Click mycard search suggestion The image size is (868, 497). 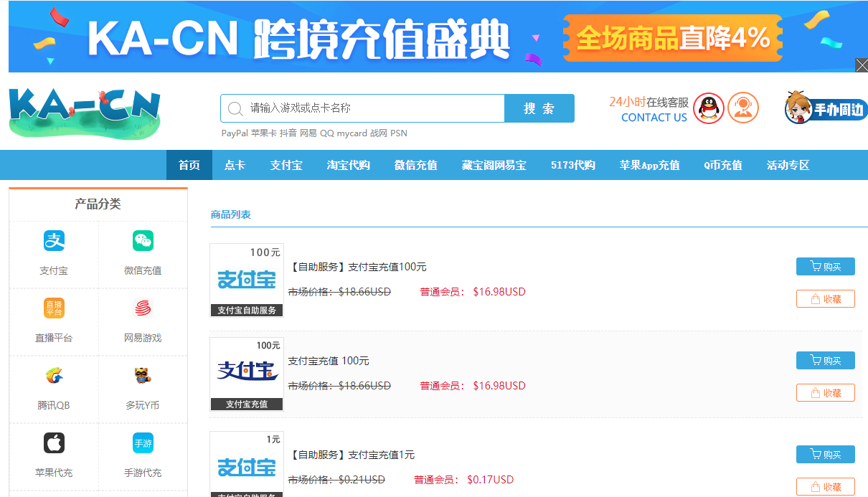tap(352, 133)
